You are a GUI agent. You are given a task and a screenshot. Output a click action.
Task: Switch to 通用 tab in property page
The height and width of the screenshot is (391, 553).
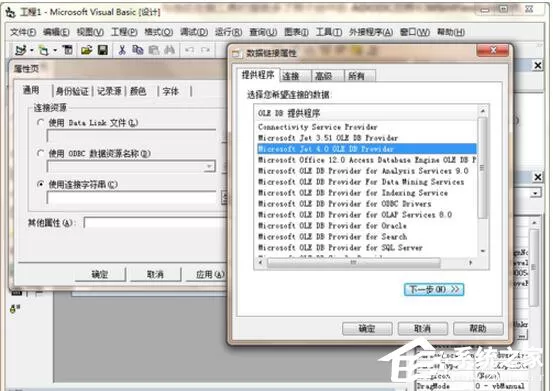[x=31, y=90]
